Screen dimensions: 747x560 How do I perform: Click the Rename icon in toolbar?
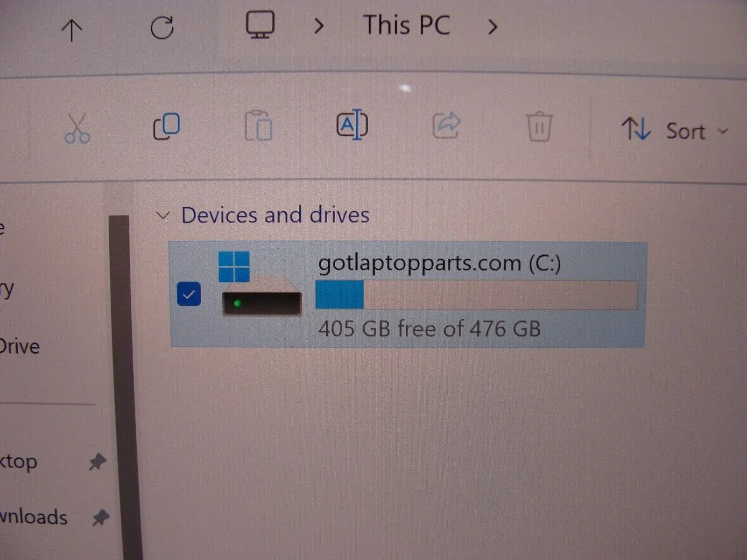pos(352,125)
